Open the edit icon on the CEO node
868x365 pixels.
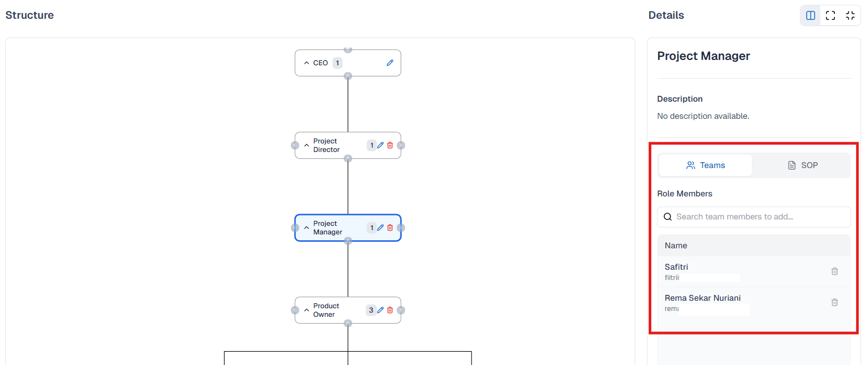[x=390, y=63]
